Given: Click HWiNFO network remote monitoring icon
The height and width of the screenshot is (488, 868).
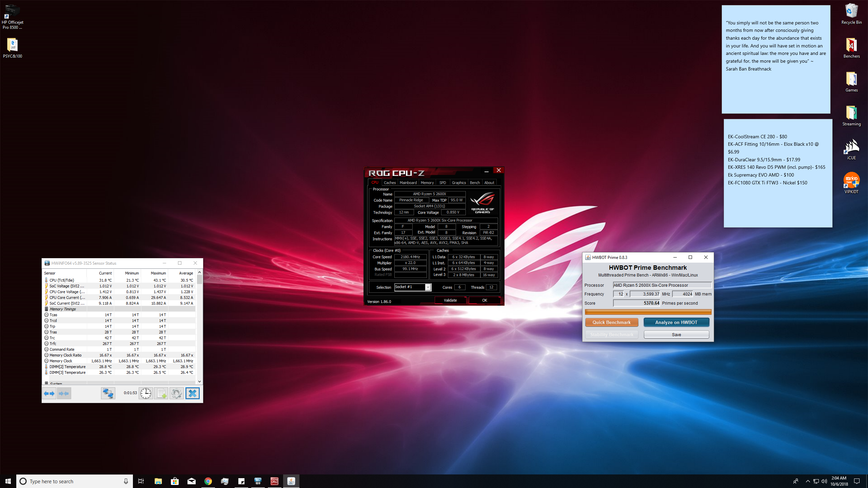Looking at the screenshot, I should click(x=108, y=393).
